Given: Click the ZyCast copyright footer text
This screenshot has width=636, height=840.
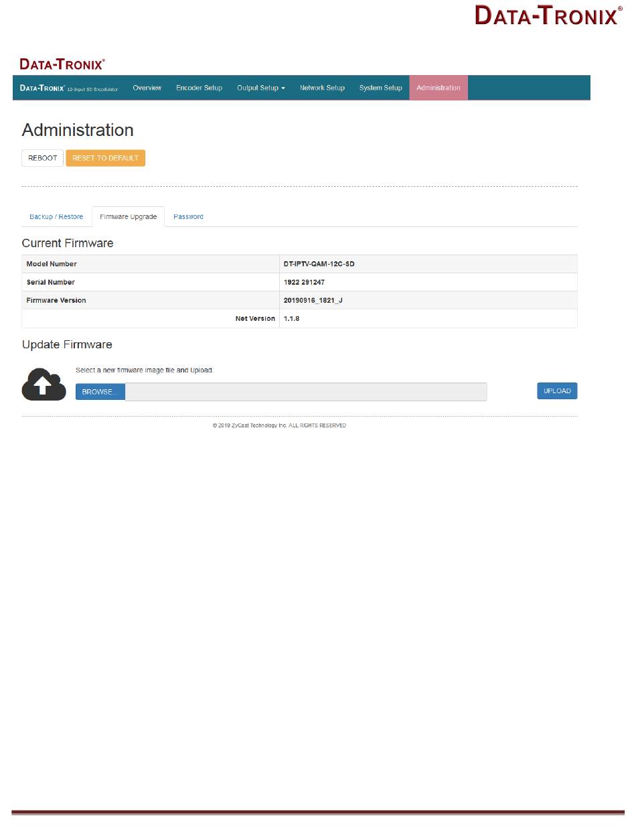Looking at the screenshot, I should point(279,425).
